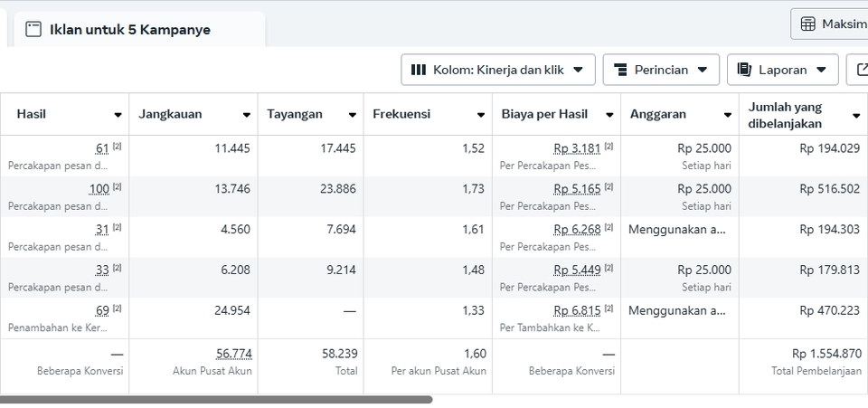Open the Laporan dropdown menu
Image resolution: width=868 pixels, height=408 pixels.
(821, 70)
